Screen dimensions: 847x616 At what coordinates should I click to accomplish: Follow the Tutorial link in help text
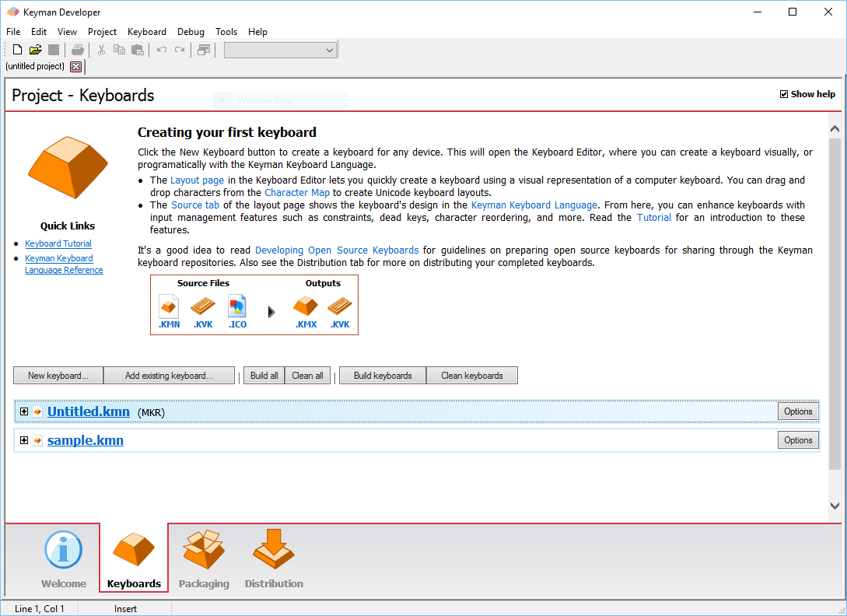(x=654, y=217)
